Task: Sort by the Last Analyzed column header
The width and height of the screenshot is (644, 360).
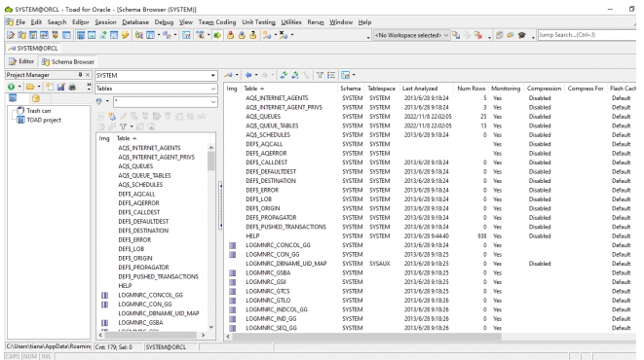Action: [x=420, y=89]
